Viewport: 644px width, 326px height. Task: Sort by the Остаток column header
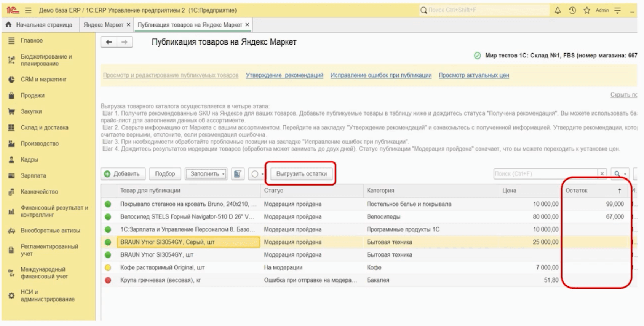pyautogui.click(x=595, y=191)
